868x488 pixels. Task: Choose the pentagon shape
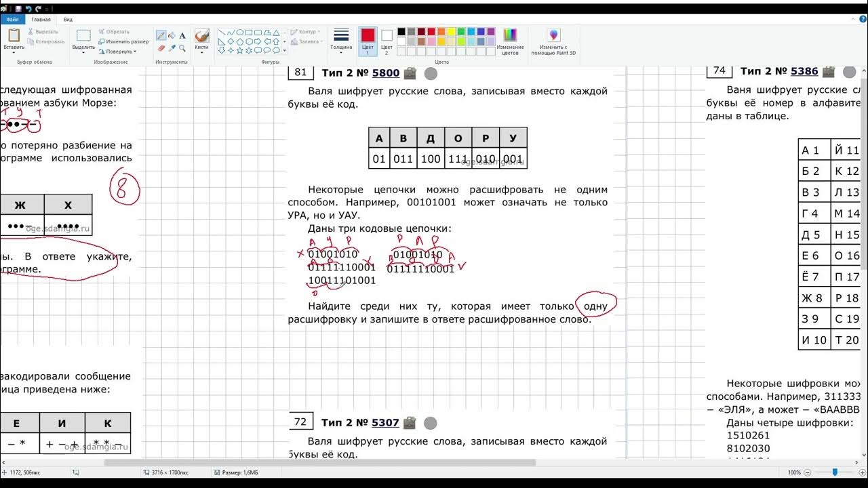click(x=240, y=41)
